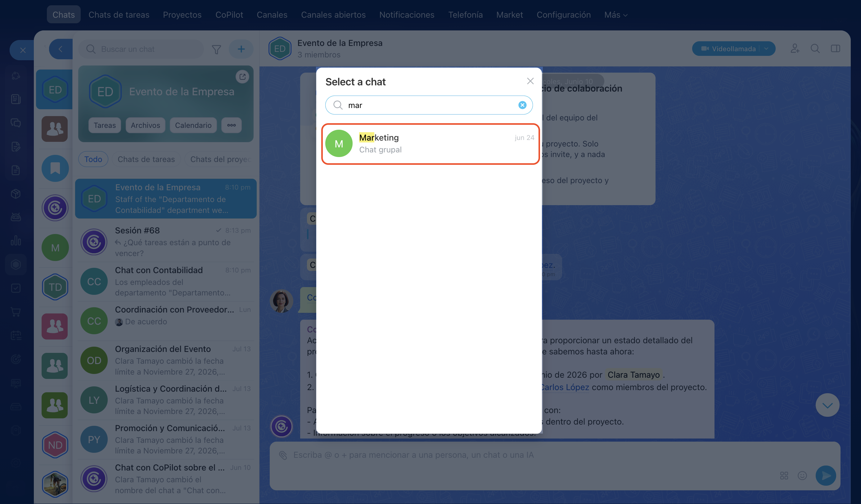Screen dimensions: 861x504
Task: Attach a file with the paperclip
Action: click(283, 455)
